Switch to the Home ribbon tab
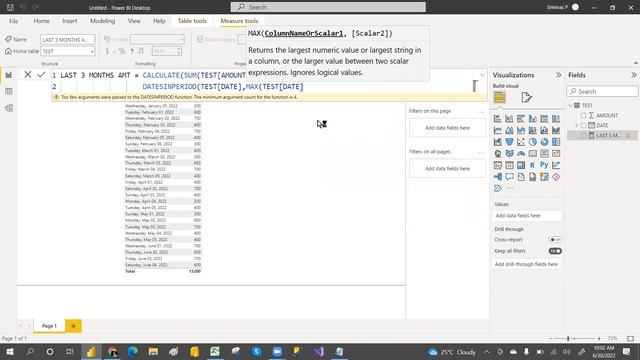The width and height of the screenshot is (640, 360). pos(41,21)
